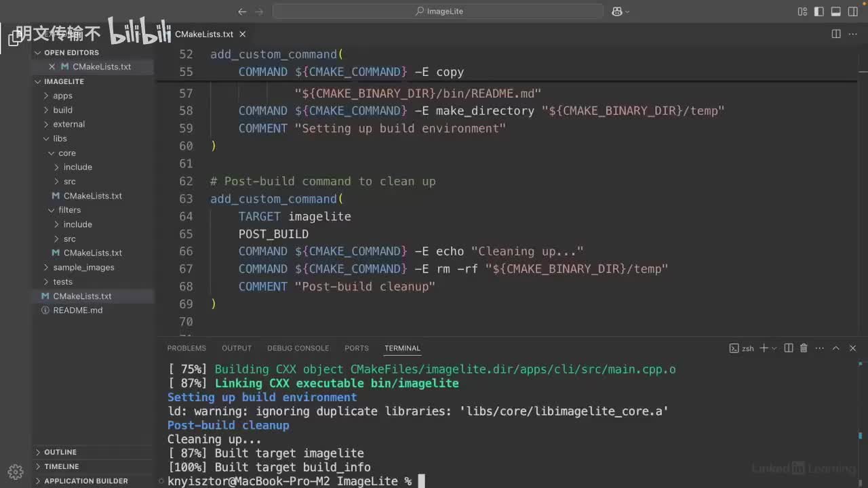Toggle the bottom panel visibility
868x488 pixels.
click(836, 12)
